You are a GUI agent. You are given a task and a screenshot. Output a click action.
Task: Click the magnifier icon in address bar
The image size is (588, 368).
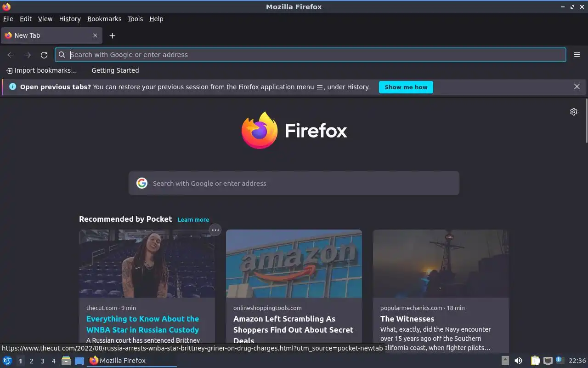coord(62,55)
